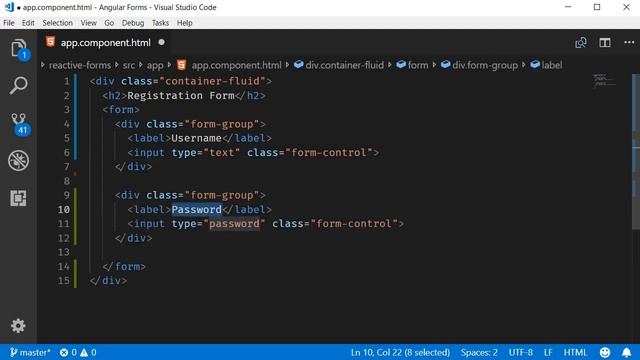This screenshot has height=360, width=640.
Task: Click the feedback smiley icon in status bar
Action: pyautogui.click(x=605, y=352)
